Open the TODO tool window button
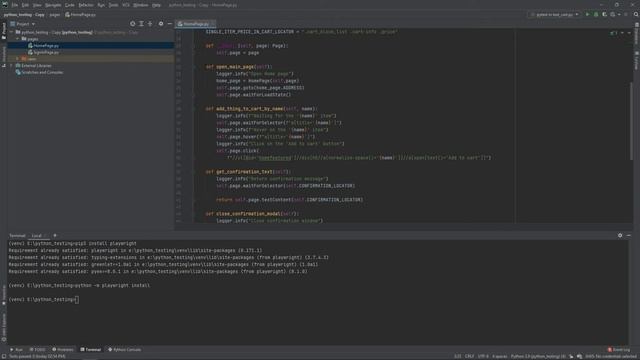The image size is (640, 360). coord(37,349)
